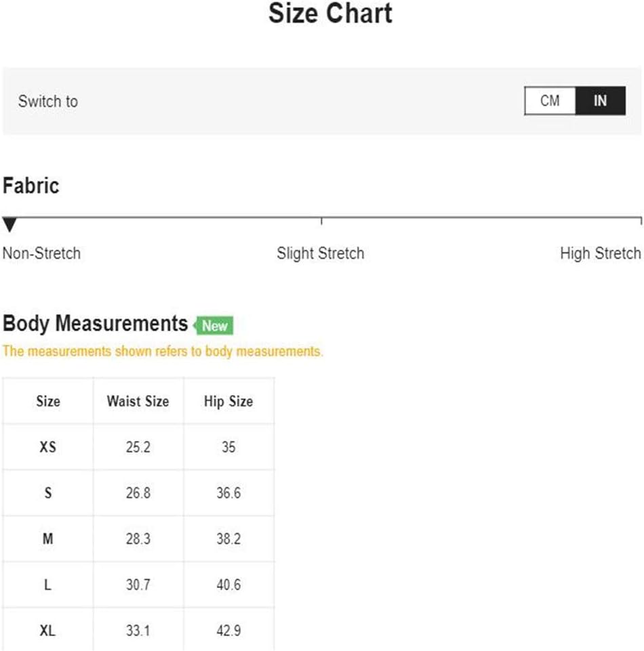
Task: Select the M size row label
Action: click(x=47, y=539)
